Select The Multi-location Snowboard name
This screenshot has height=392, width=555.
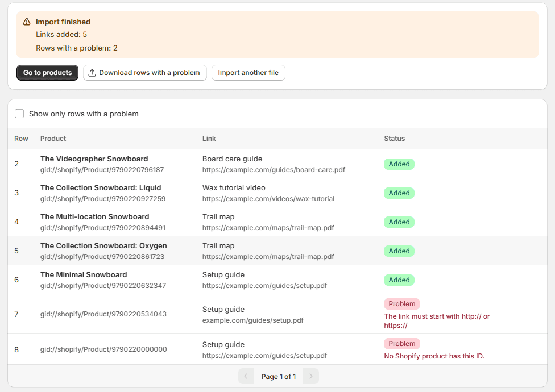coord(94,216)
